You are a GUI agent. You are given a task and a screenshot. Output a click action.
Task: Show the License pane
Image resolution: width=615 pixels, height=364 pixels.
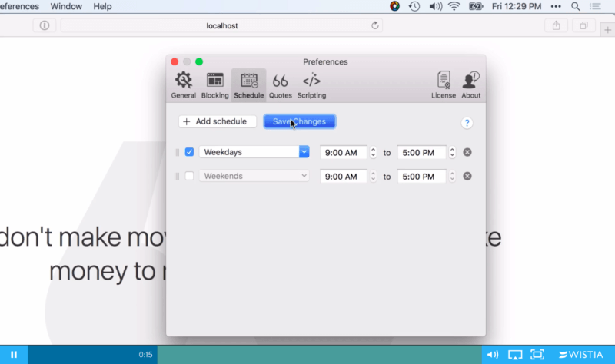(x=444, y=85)
